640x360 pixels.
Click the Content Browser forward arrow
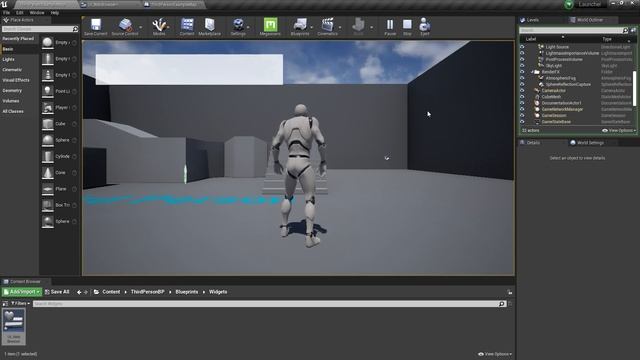click(86, 292)
